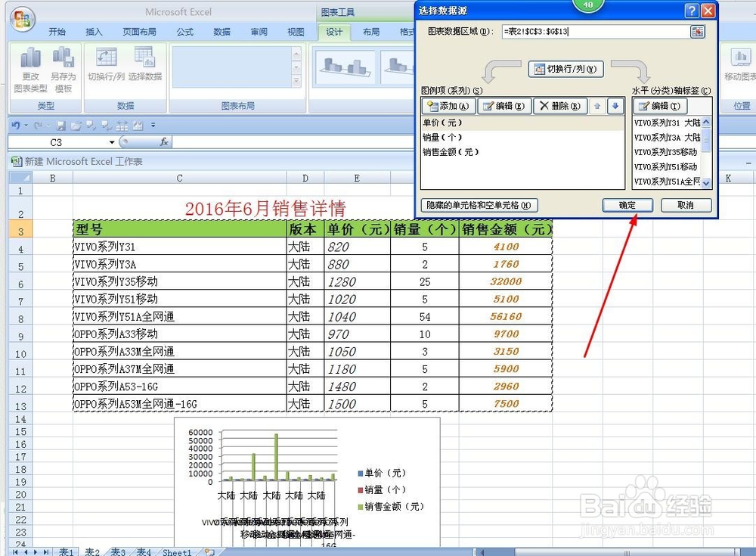The width and height of the screenshot is (756, 556).
Task: Select series 销售金额(元) in the list
Action: tap(522, 152)
